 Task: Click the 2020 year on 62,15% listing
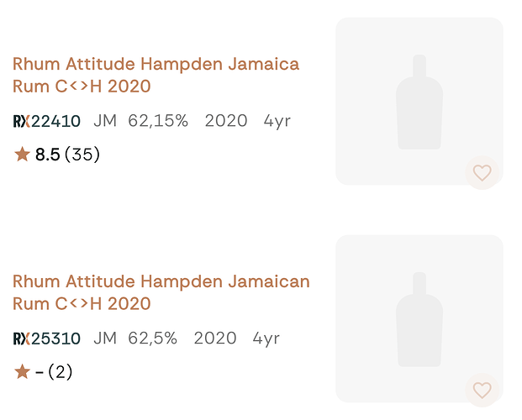(226, 121)
